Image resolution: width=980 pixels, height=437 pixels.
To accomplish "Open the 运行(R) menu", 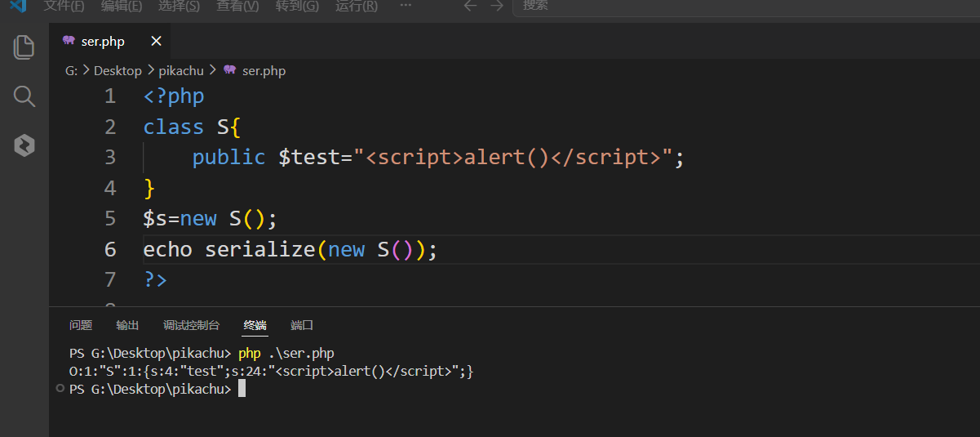I will pos(357,6).
